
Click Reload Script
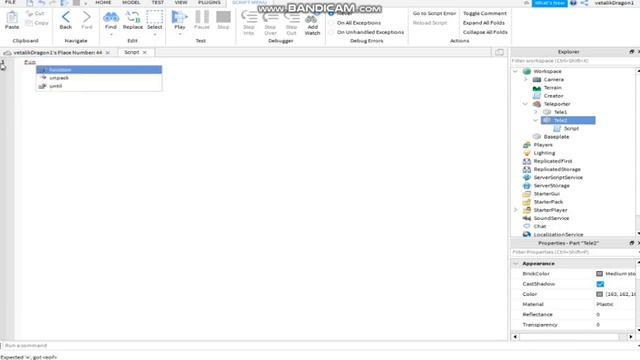click(x=430, y=23)
